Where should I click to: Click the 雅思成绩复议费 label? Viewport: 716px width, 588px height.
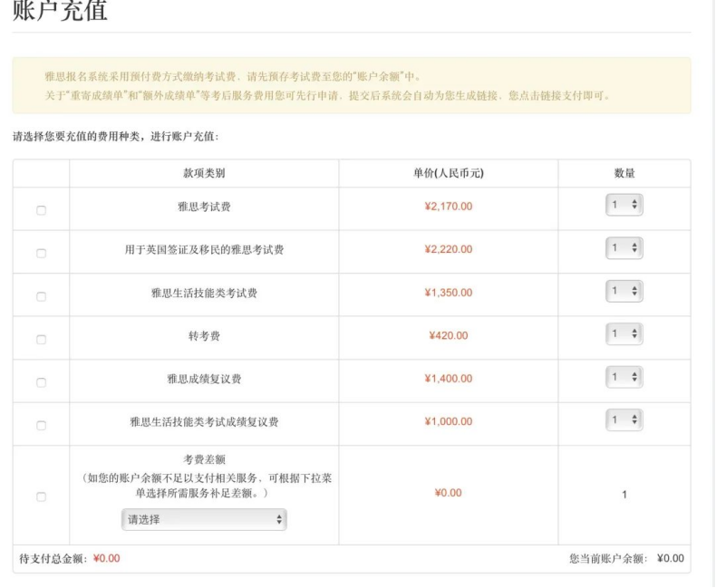click(x=204, y=379)
